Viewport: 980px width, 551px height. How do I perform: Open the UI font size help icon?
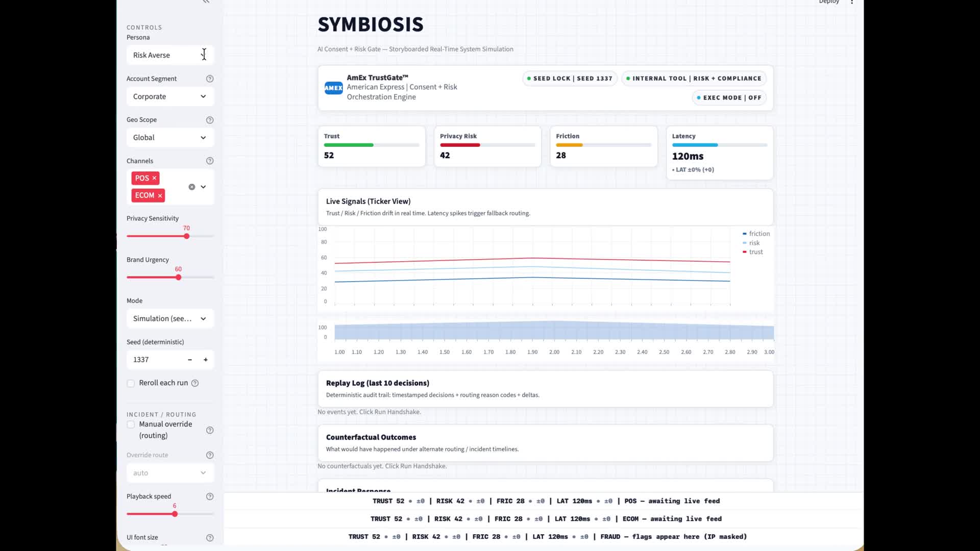click(x=210, y=538)
